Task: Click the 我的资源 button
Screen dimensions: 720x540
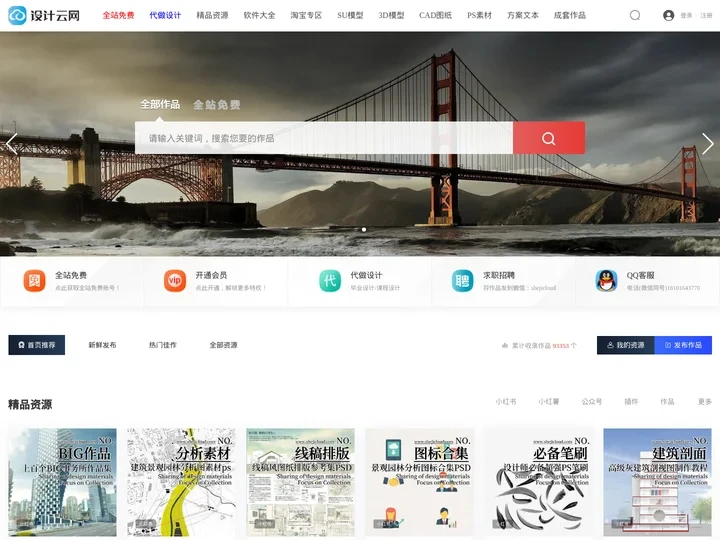Action: tap(625, 345)
